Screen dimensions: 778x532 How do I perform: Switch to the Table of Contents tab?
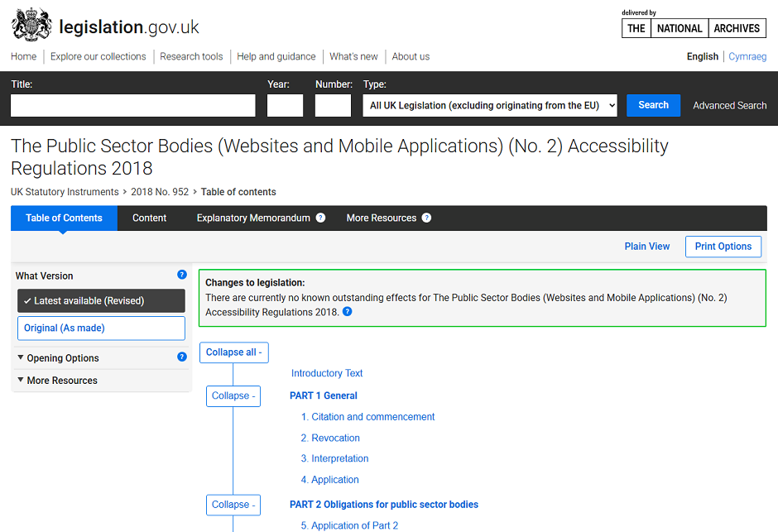[x=64, y=218]
